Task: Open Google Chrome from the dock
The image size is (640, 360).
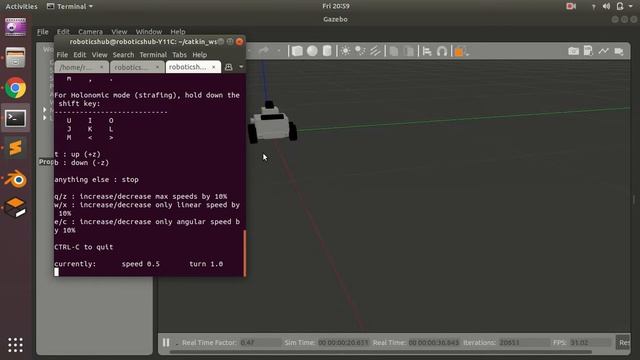Action: coord(16,88)
